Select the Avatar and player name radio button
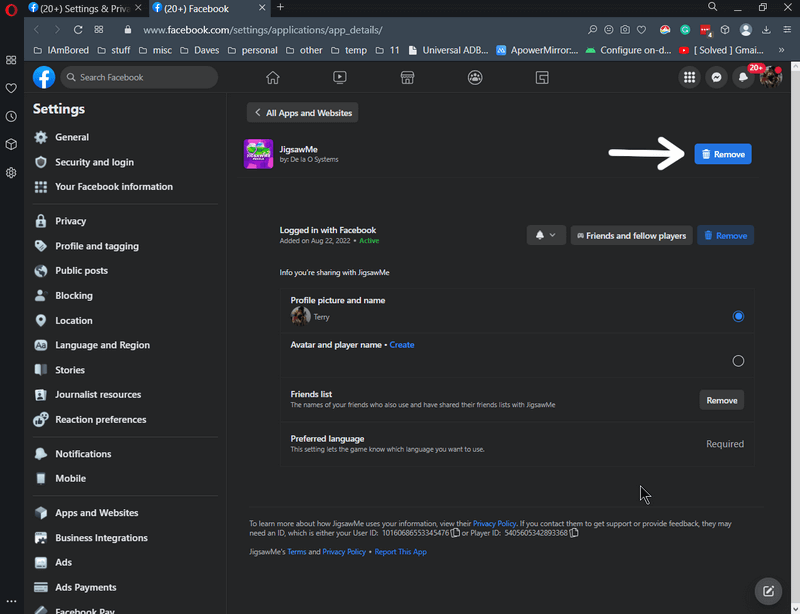800x614 pixels. (738, 361)
